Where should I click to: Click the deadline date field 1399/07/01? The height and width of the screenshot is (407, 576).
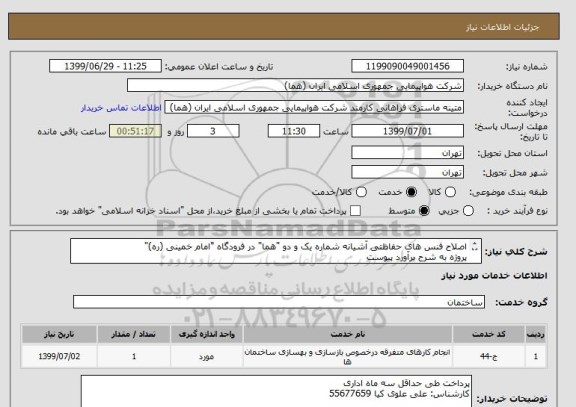(x=407, y=131)
